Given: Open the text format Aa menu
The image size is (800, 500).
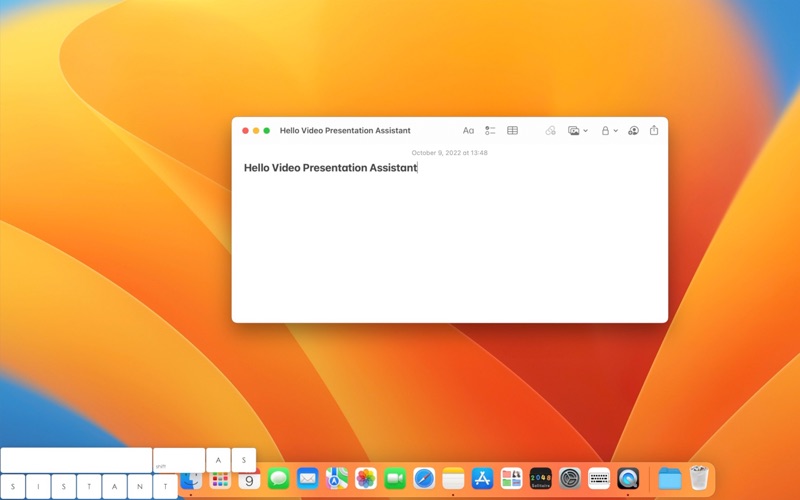Looking at the screenshot, I should 468,131.
